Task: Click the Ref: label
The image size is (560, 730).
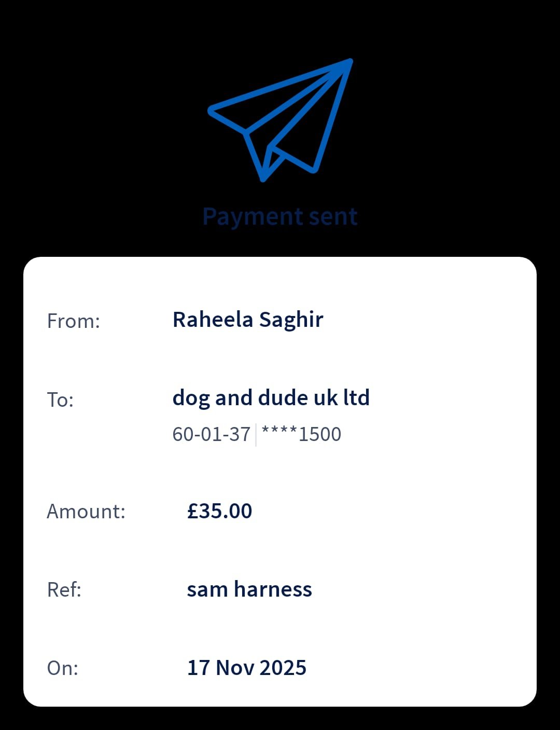Action: coord(64,589)
